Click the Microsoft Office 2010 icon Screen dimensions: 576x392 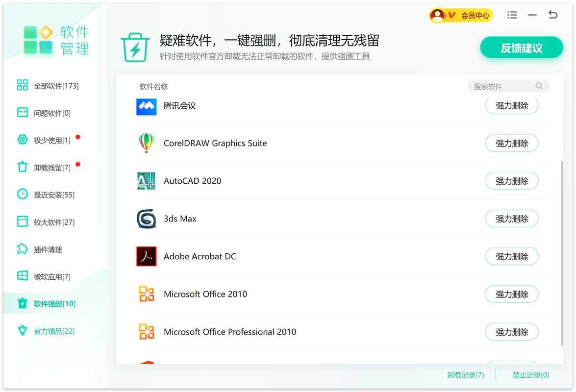coord(146,294)
